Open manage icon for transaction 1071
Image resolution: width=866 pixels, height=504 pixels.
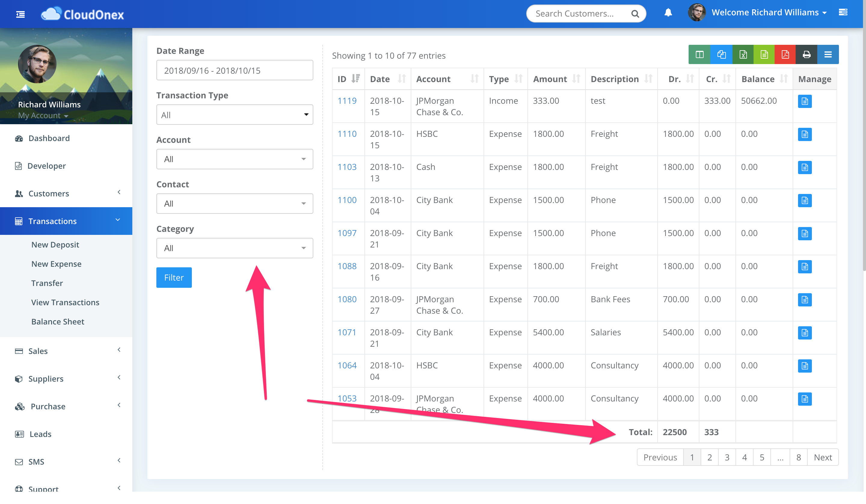(x=804, y=333)
